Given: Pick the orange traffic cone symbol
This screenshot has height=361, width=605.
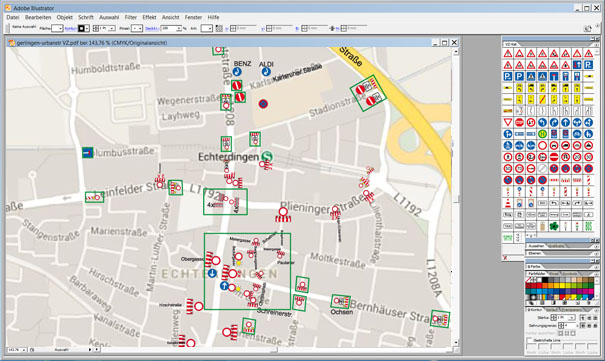Looking at the screenshot, I should pyautogui.click(x=508, y=203).
